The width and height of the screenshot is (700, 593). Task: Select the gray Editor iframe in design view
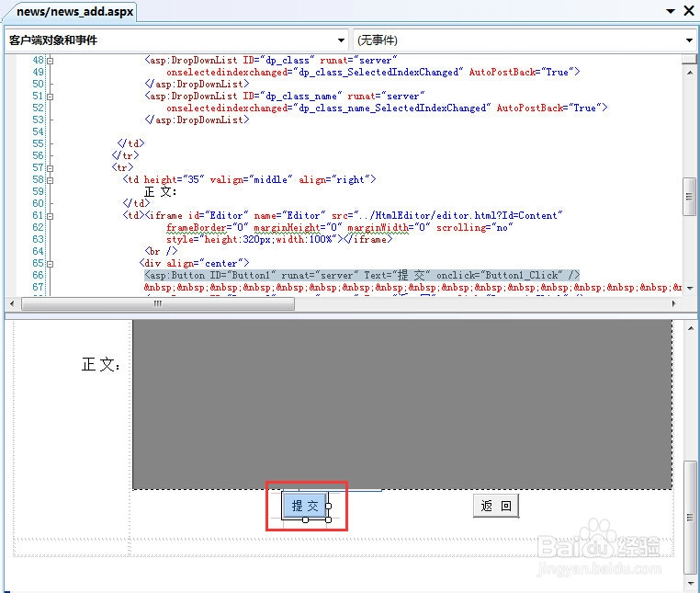coord(402,405)
